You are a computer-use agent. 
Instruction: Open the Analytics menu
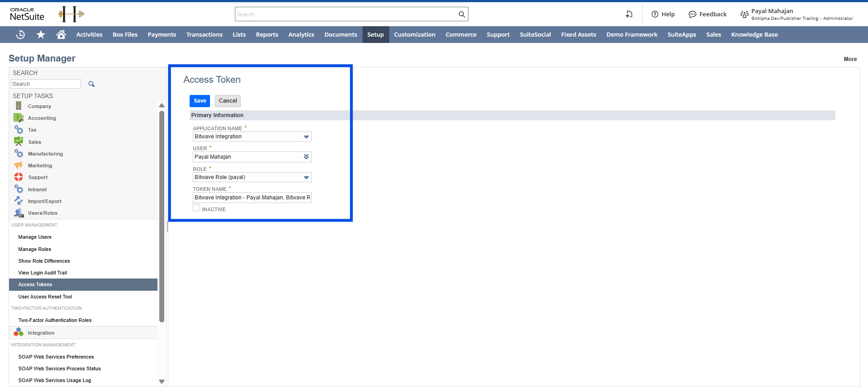click(x=301, y=34)
